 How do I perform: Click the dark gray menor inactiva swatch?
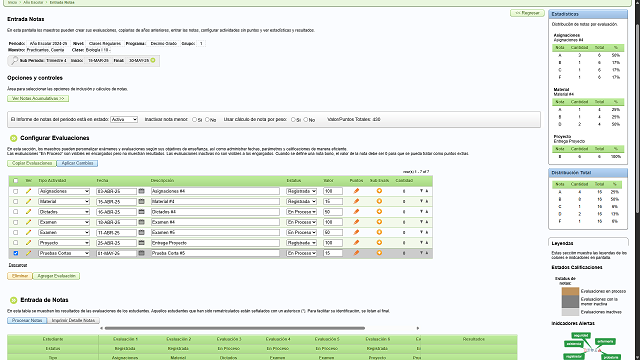[x=570, y=302]
